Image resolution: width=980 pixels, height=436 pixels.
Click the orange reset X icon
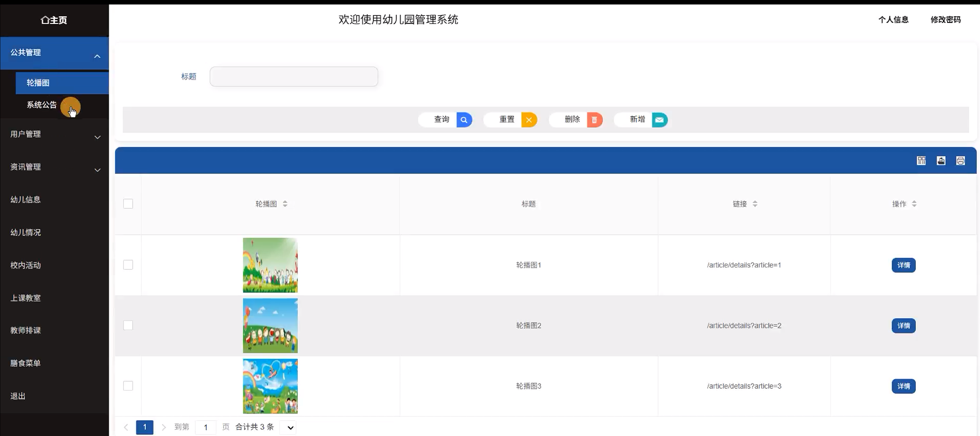529,120
